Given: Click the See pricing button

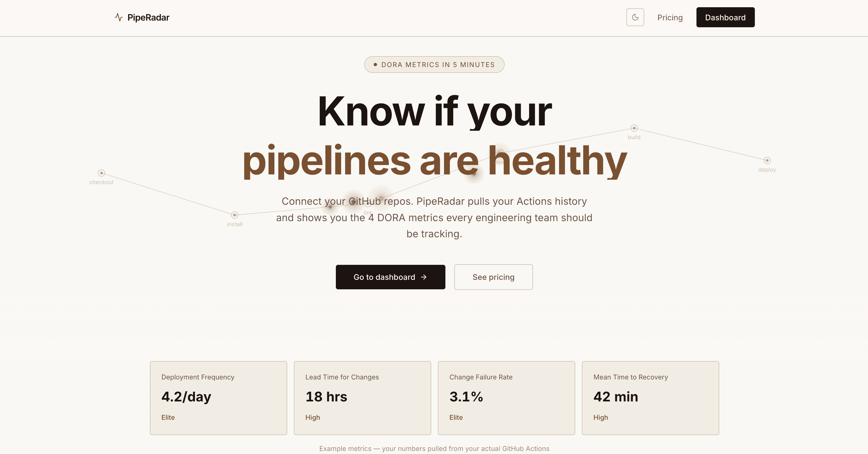Looking at the screenshot, I should tap(493, 277).
